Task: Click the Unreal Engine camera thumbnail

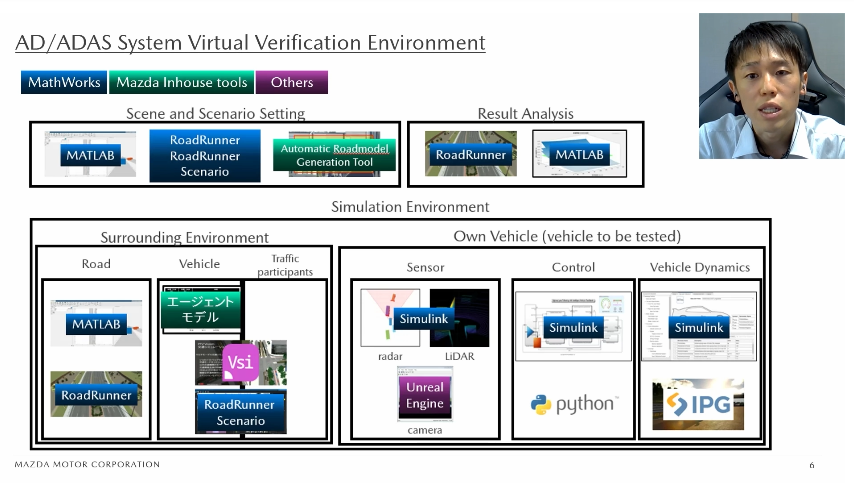Action: (x=425, y=395)
